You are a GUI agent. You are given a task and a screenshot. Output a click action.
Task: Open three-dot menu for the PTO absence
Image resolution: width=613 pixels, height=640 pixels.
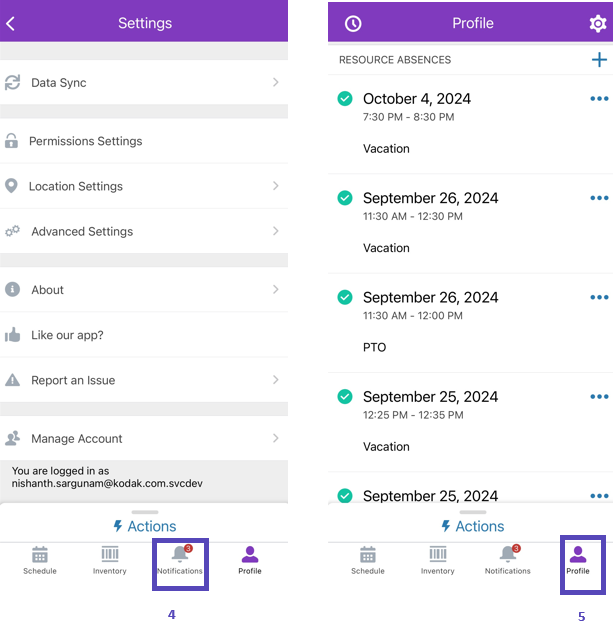pyautogui.click(x=599, y=297)
